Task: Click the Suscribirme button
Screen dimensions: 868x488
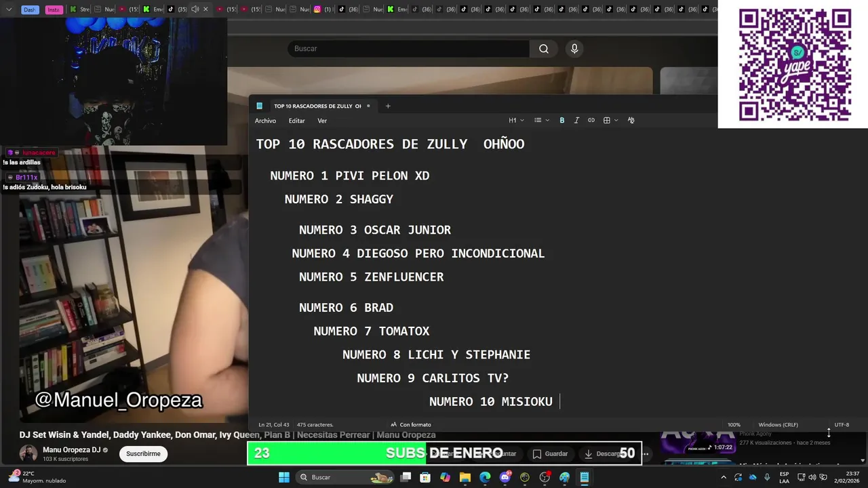Action: tap(143, 453)
